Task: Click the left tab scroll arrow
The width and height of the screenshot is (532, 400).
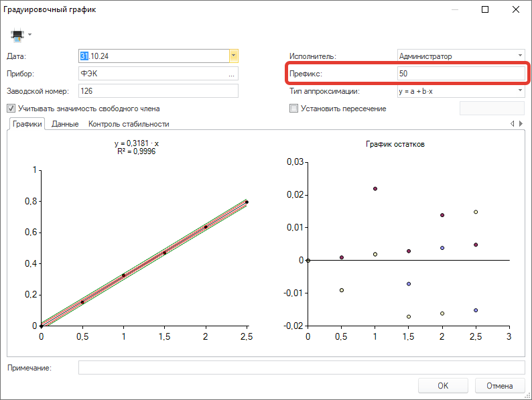Action: [512, 124]
